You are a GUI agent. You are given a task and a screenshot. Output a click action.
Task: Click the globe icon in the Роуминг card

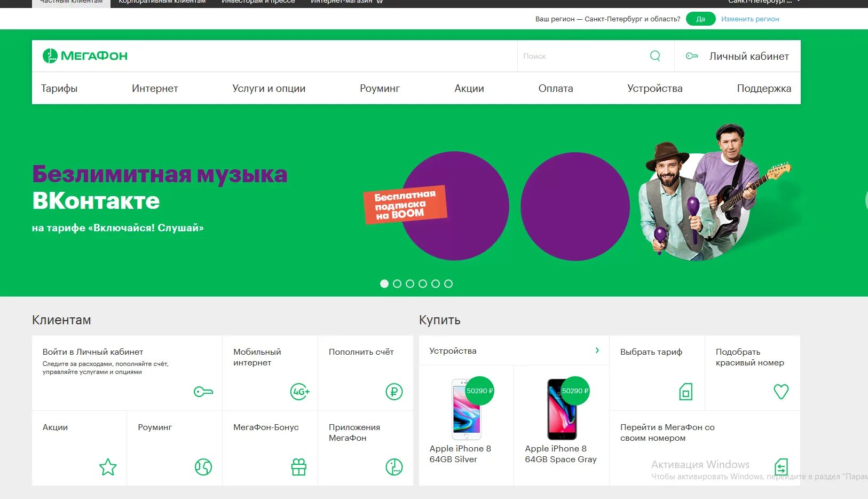203,467
